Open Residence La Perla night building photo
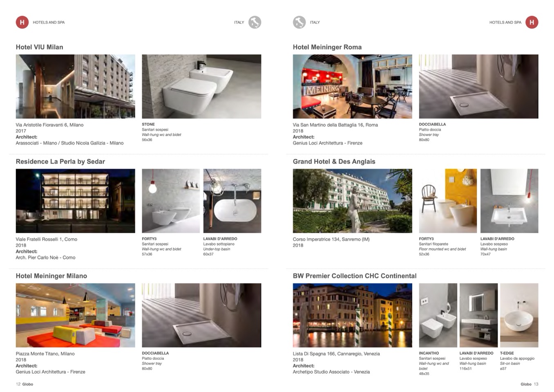Viewport: 554px width, 392px height. click(75, 201)
